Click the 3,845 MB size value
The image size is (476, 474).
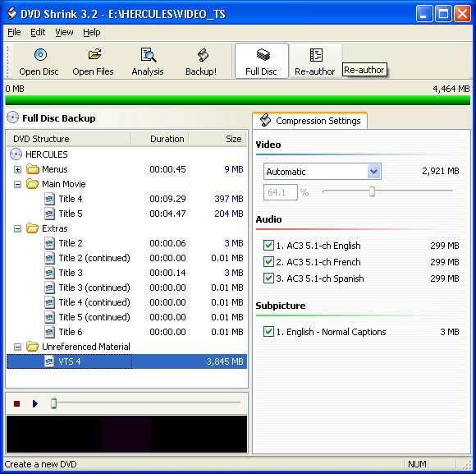(225, 361)
